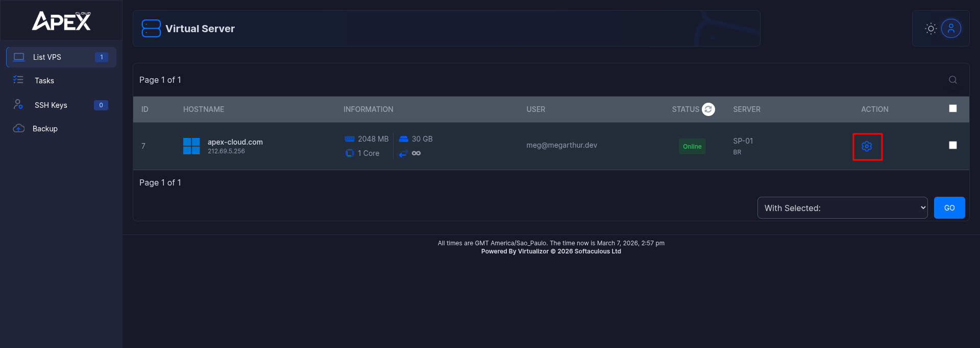980x348 pixels.
Task: Select the checkbox for VPS row 7
Action: point(952,145)
